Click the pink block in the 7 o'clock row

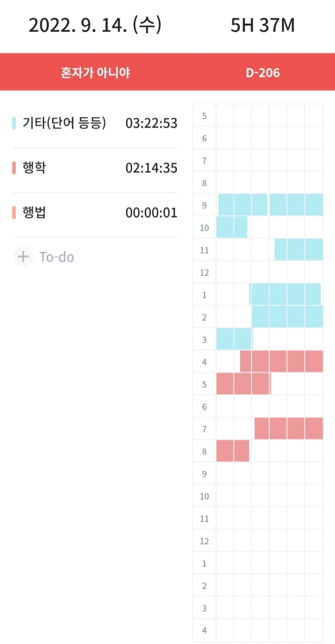click(x=289, y=428)
